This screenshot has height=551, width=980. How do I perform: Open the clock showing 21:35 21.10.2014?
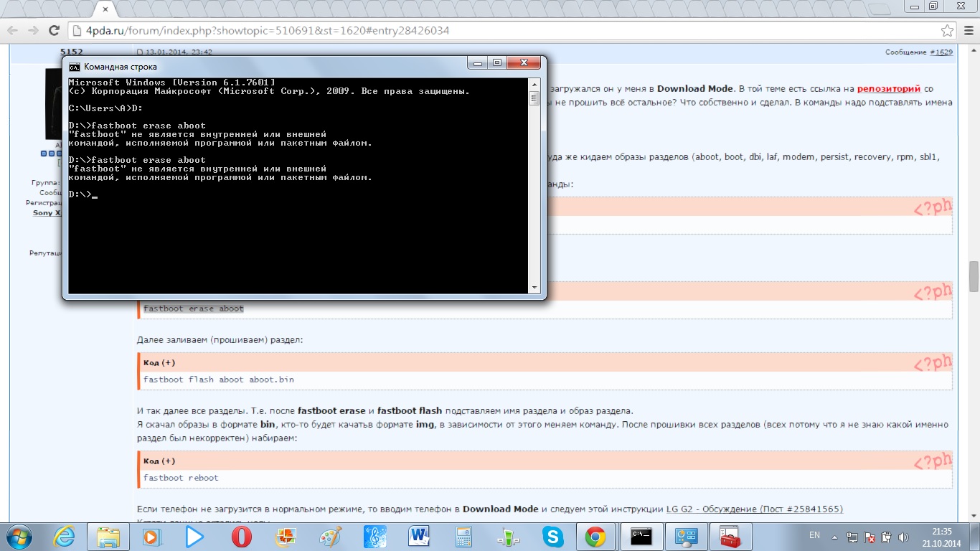(942, 537)
